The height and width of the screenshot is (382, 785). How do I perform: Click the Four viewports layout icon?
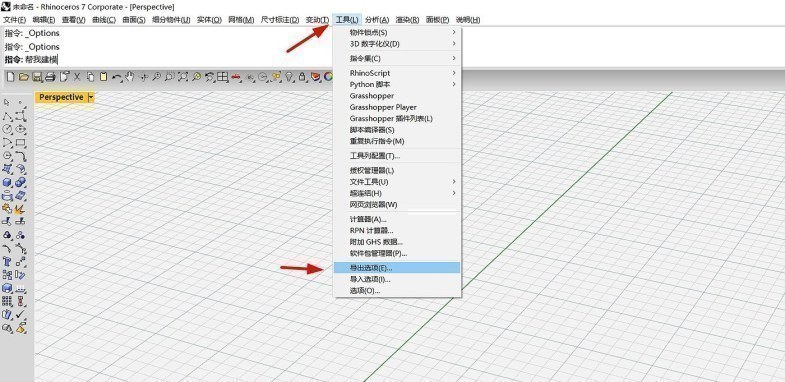click(x=222, y=77)
